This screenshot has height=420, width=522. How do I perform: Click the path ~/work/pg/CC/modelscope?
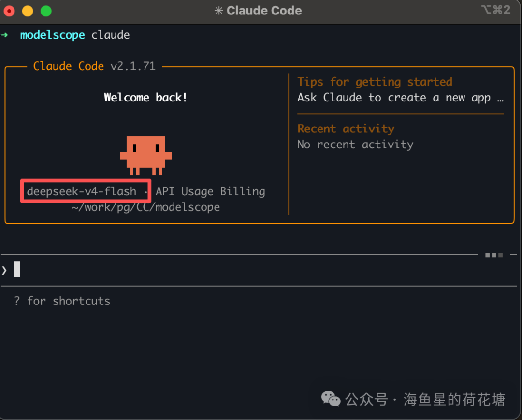pyautogui.click(x=146, y=207)
